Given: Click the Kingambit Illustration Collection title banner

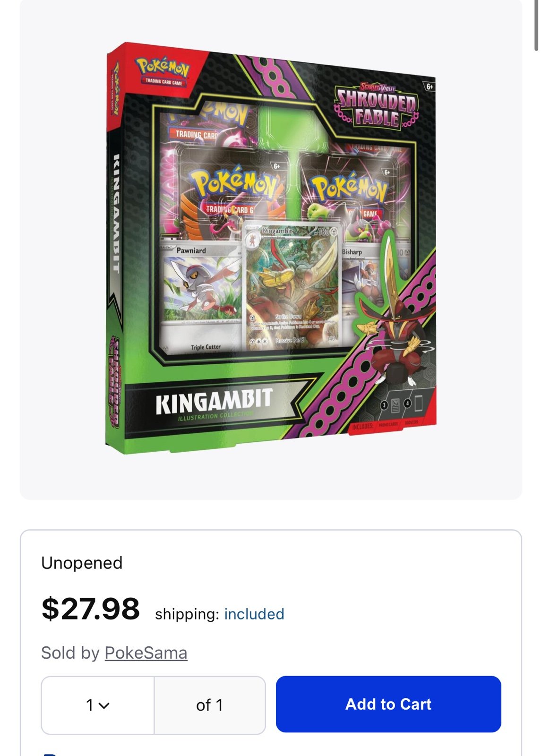Looking at the screenshot, I should 214,404.
